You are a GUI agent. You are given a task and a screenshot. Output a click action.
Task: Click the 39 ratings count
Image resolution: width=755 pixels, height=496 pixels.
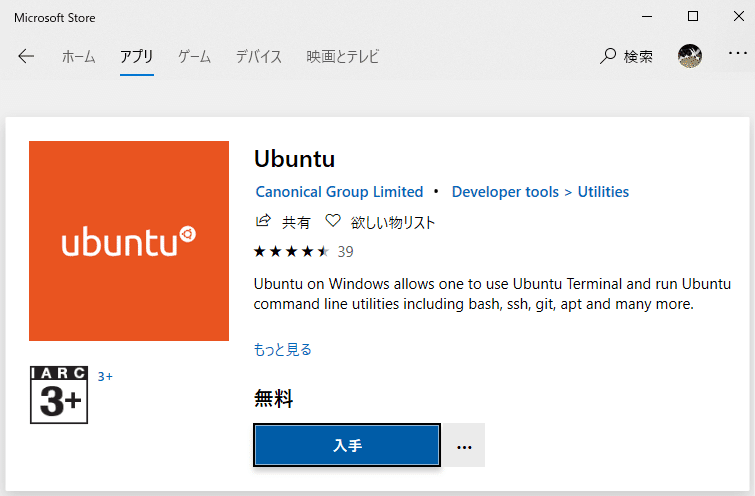point(345,252)
